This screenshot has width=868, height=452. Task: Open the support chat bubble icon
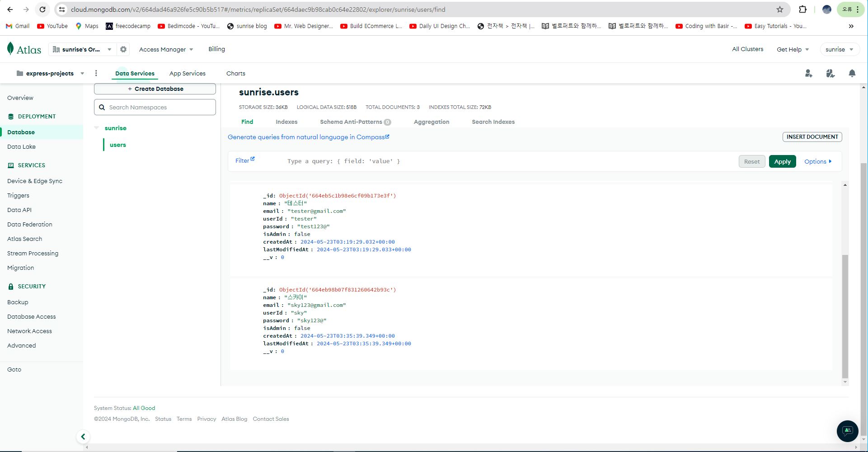click(x=847, y=431)
